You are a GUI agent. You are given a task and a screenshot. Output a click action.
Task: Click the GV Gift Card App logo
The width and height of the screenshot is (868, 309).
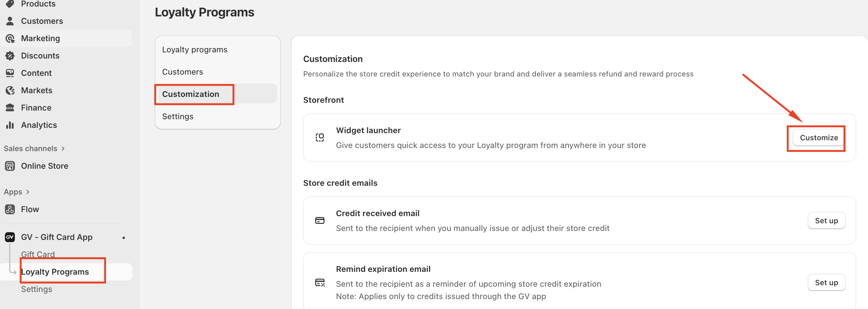tap(10, 237)
